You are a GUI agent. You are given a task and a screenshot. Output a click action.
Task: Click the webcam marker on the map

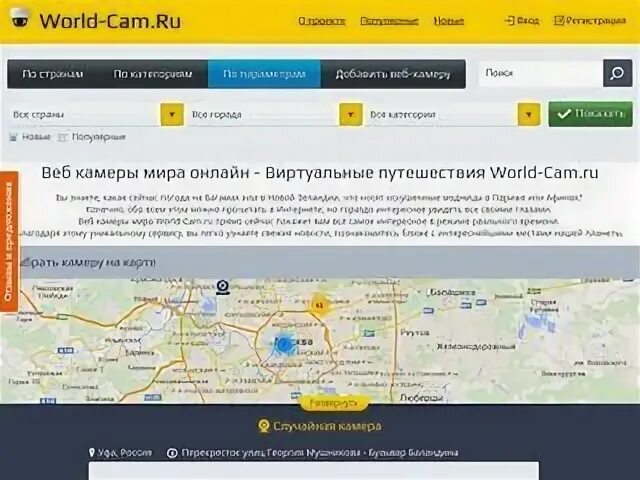point(222,287)
